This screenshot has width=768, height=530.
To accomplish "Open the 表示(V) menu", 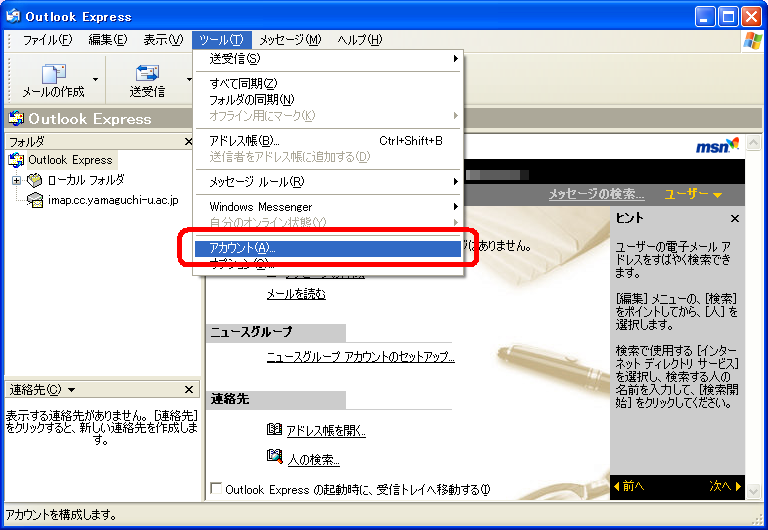I will [163, 40].
